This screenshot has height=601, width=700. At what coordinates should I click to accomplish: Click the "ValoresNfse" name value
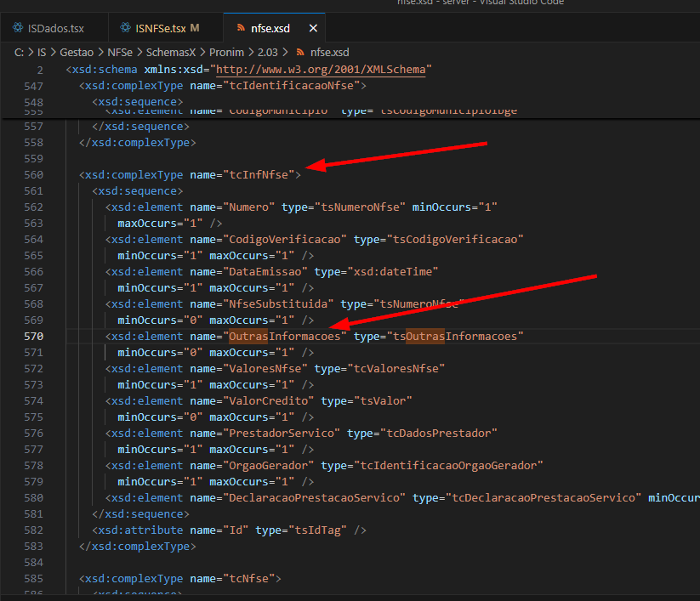pos(265,369)
